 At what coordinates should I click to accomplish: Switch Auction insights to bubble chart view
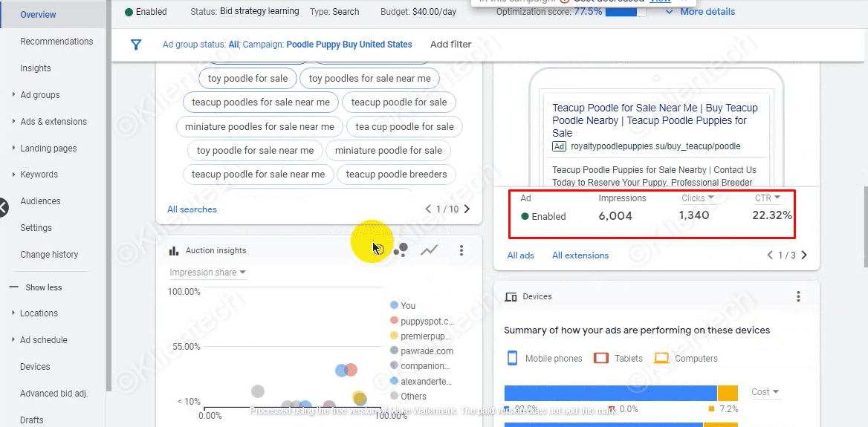[x=401, y=250]
